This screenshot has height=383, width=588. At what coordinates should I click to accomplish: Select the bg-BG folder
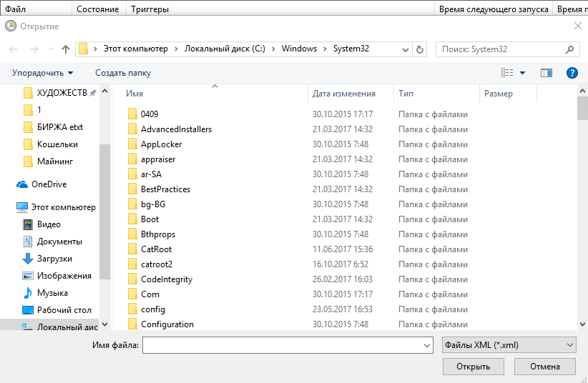click(152, 204)
